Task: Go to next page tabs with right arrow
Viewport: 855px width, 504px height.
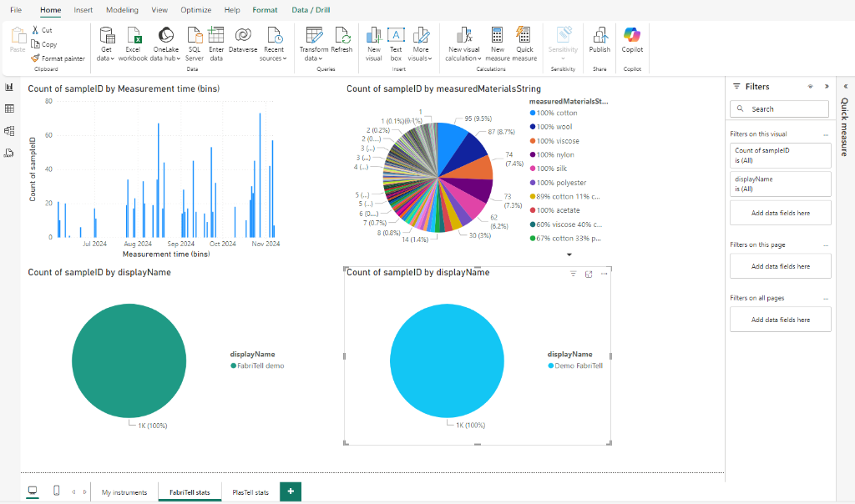Action: (x=85, y=492)
